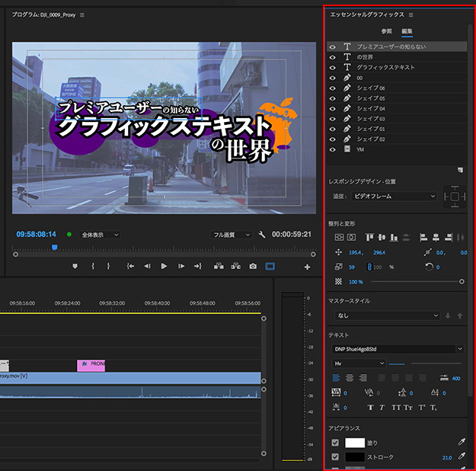Pick fill color with eyedropper
The width and height of the screenshot is (476, 471).
pyautogui.click(x=462, y=442)
